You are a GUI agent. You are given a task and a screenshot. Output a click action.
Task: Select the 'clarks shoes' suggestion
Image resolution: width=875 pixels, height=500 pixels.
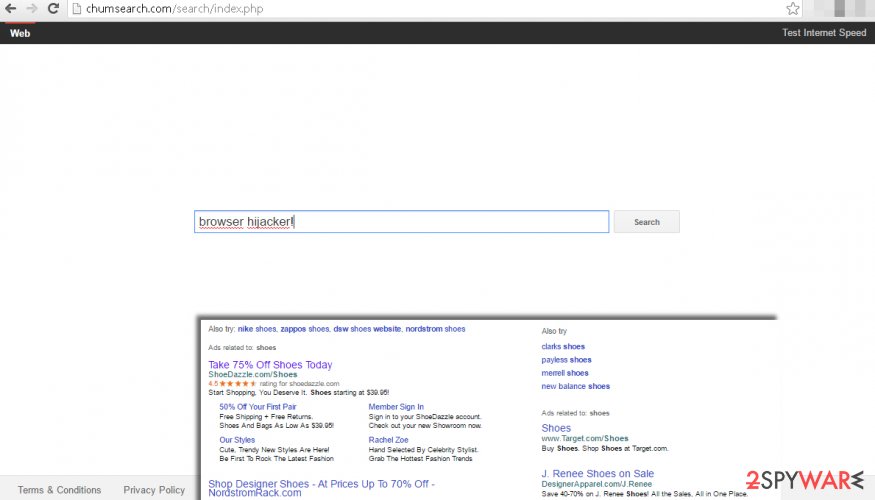[563, 347]
